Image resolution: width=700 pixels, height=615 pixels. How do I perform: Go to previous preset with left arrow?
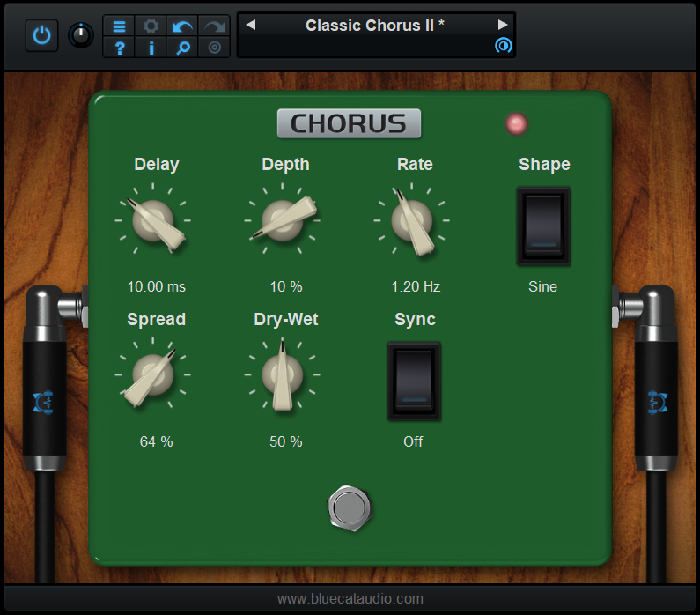[x=251, y=25]
